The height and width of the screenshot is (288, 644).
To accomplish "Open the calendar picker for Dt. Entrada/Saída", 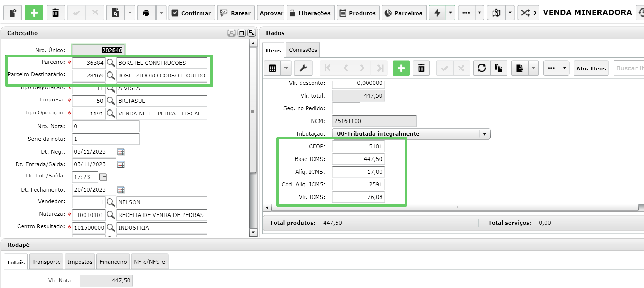I will pyautogui.click(x=121, y=164).
